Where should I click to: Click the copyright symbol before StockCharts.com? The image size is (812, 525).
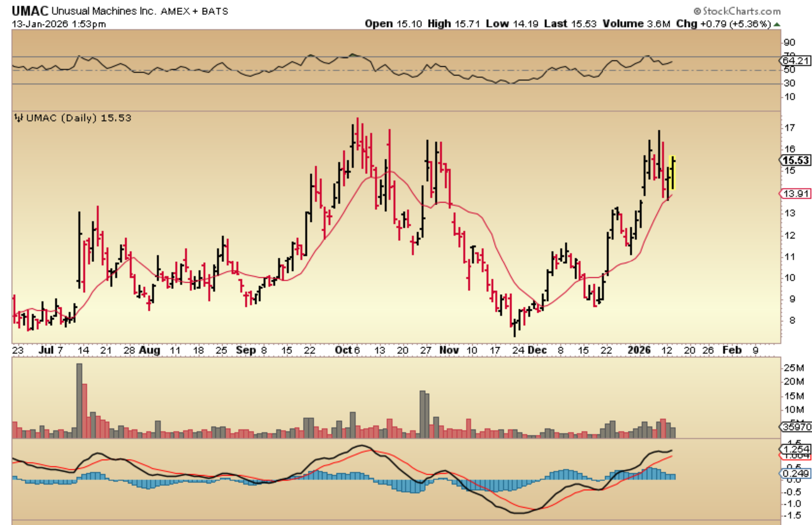click(697, 11)
